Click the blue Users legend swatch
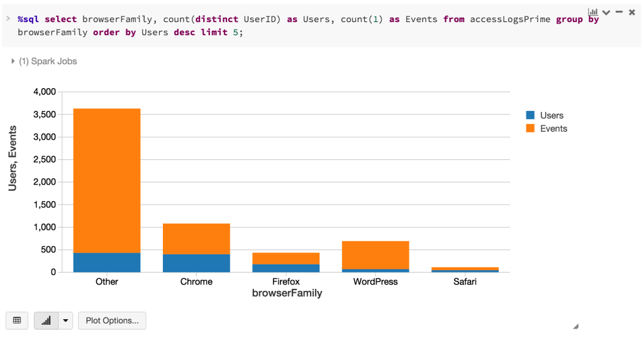Image resolution: width=644 pixels, height=340 pixels. (530, 115)
